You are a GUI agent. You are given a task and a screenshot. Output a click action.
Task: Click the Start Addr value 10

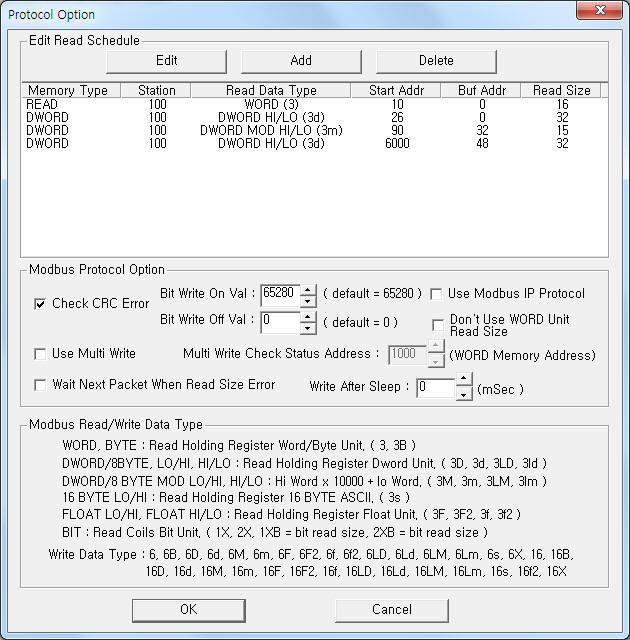[397, 104]
